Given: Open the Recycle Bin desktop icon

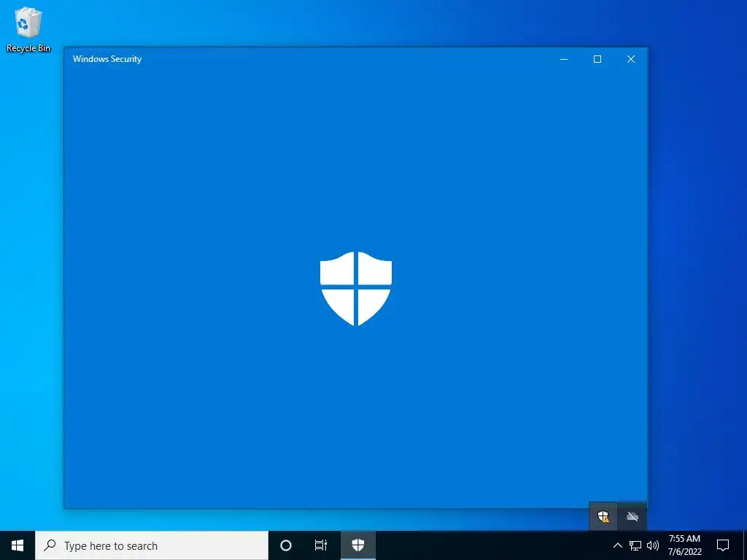Looking at the screenshot, I should coord(28,30).
